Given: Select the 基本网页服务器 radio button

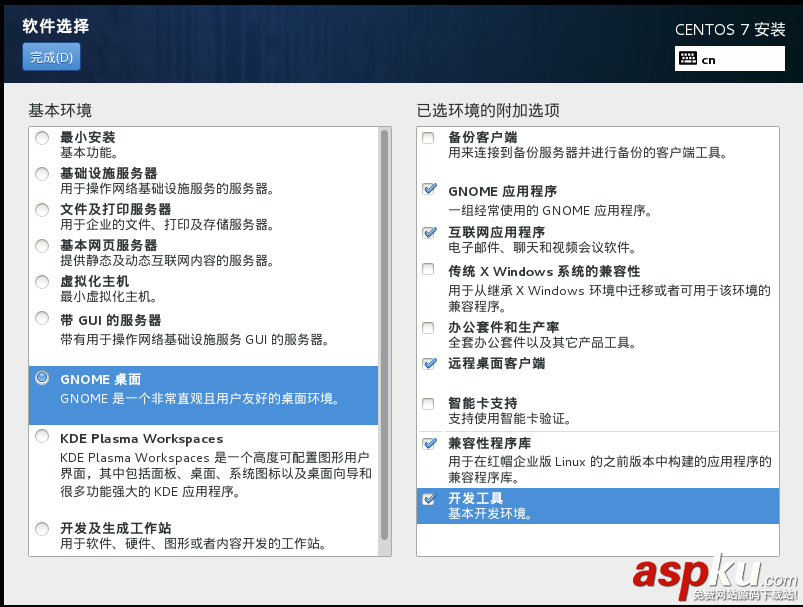Looking at the screenshot, I should coord(42,245).
